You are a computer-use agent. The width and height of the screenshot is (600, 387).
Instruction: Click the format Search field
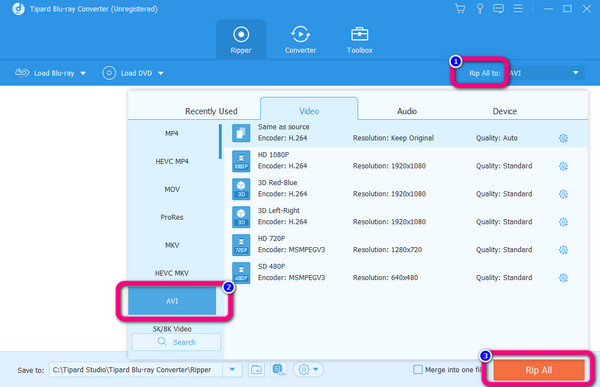coord(176,342)
